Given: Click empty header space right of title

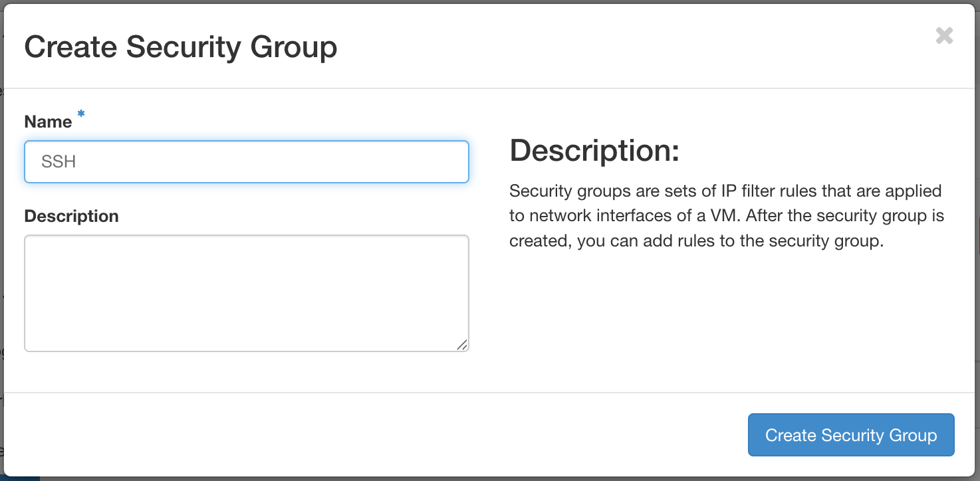Looking at the screenshot, I should (598, 47).
